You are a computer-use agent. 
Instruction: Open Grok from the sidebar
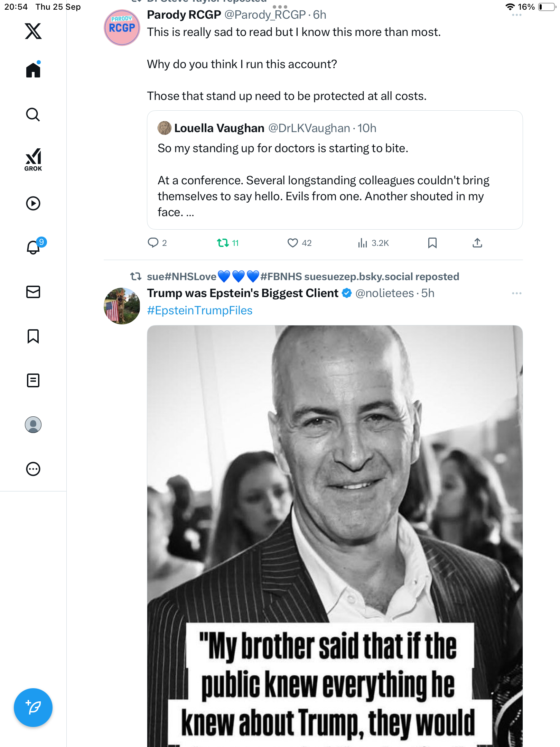33,160
